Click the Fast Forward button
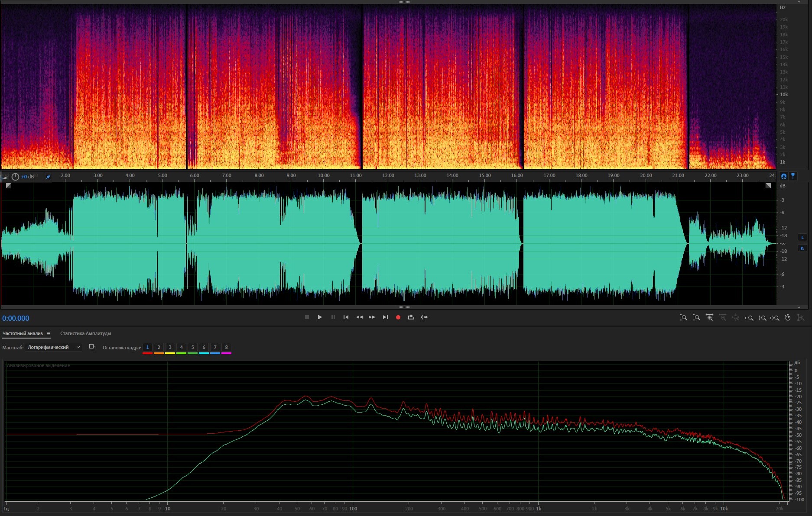The height and width of the screenshot is (516, 812). 372,317
